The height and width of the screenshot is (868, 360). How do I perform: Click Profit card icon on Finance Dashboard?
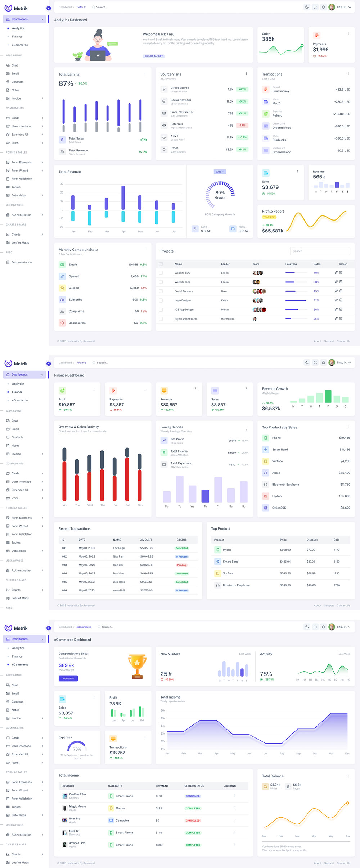click(62, 391)
